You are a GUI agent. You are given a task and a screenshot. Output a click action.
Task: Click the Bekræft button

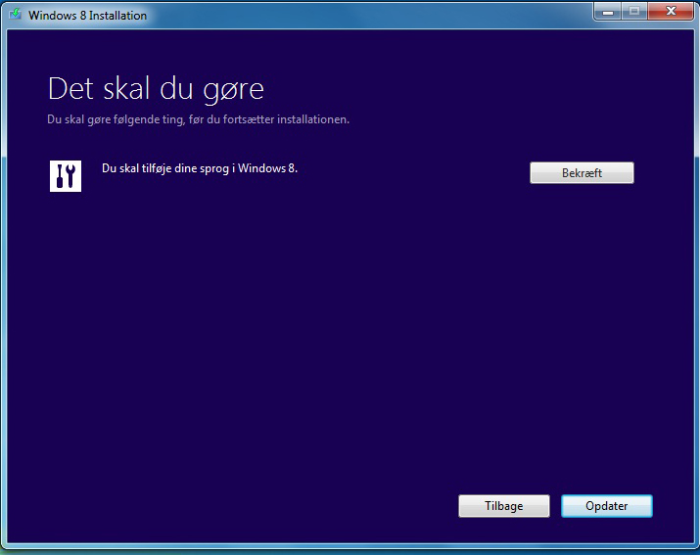pos(582,173)
